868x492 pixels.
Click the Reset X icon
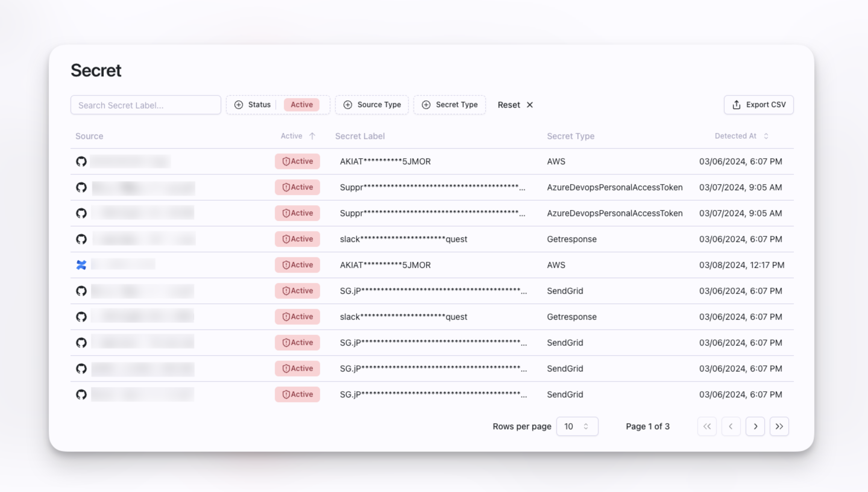point(530,105)
